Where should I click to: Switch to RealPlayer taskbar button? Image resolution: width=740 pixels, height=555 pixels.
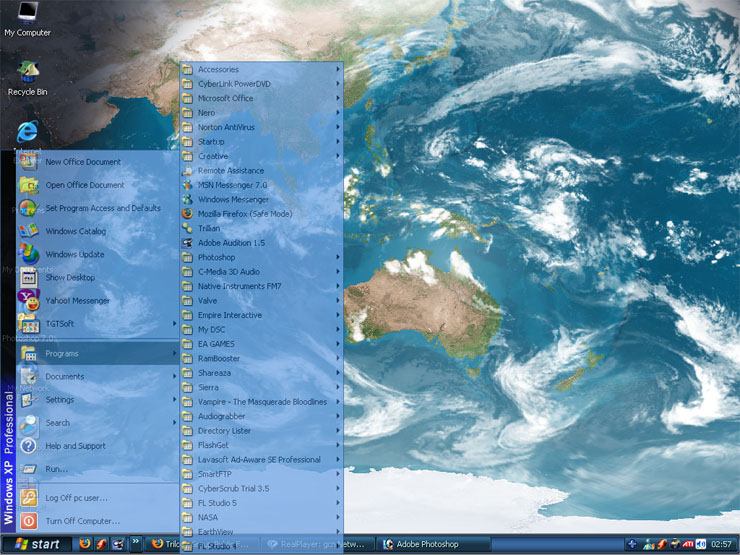[x=318, y=544]
